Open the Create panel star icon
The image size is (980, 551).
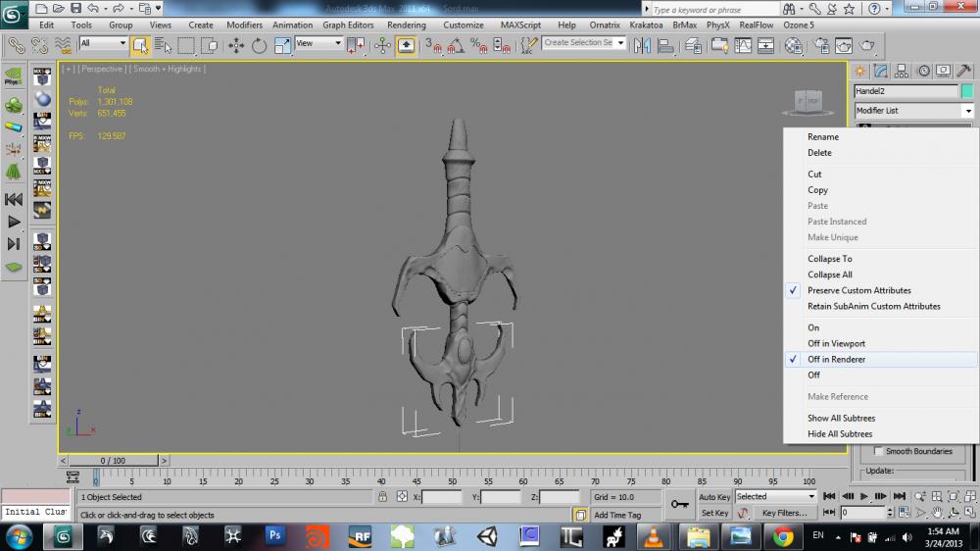pyautogui.click(x=859, y=71)
